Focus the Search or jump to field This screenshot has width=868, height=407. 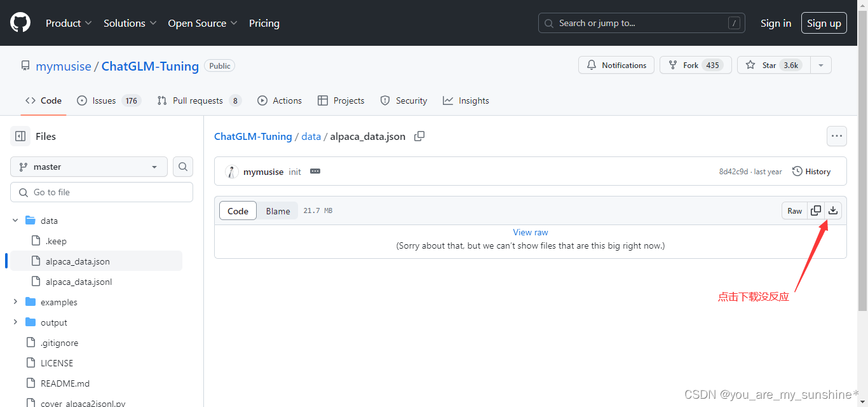[x=642, y=23]
